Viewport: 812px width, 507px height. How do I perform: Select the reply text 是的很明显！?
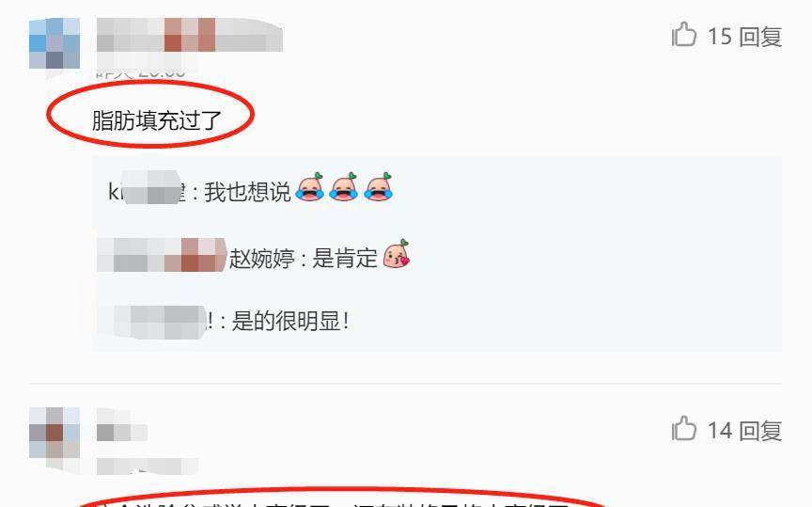290,322
